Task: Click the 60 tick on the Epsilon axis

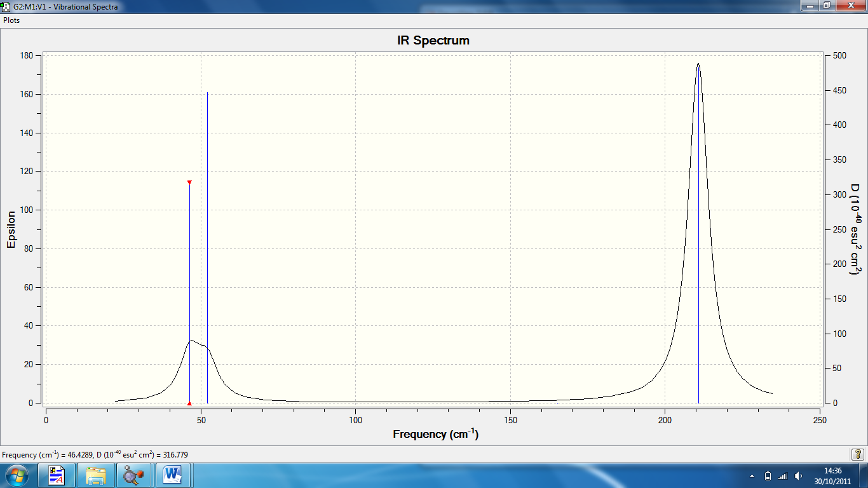Action: 30,287
